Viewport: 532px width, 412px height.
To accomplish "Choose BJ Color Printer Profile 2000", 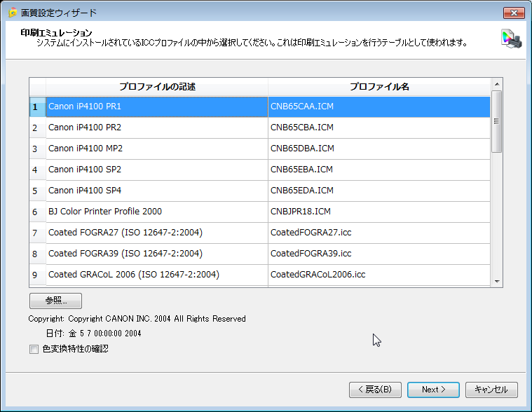I will [x=156, y=212].
